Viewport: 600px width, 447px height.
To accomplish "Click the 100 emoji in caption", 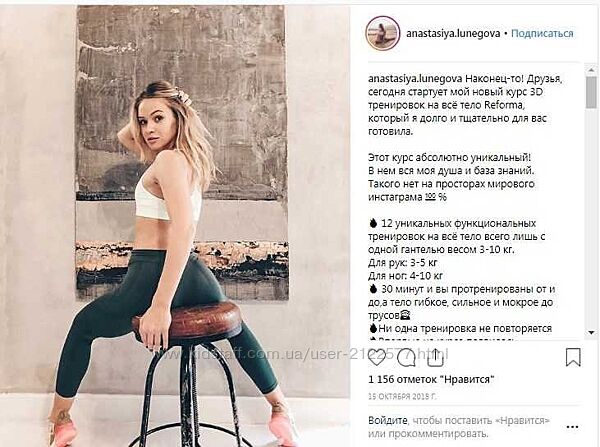I will point(430,197).
